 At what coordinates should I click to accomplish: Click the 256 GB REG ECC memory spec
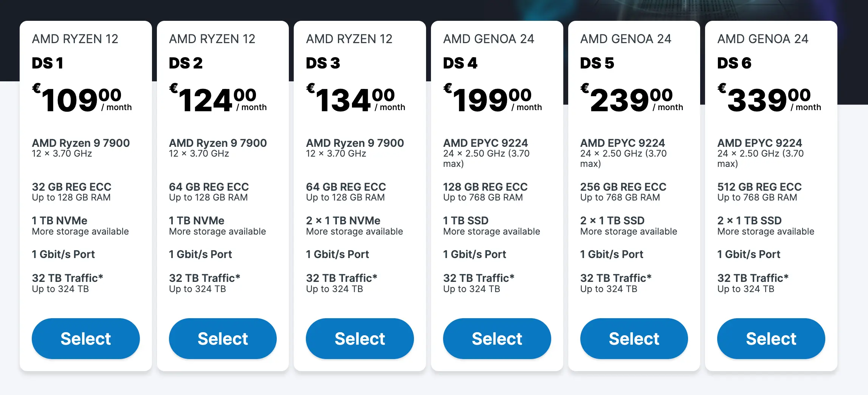(x=623, y=187)
